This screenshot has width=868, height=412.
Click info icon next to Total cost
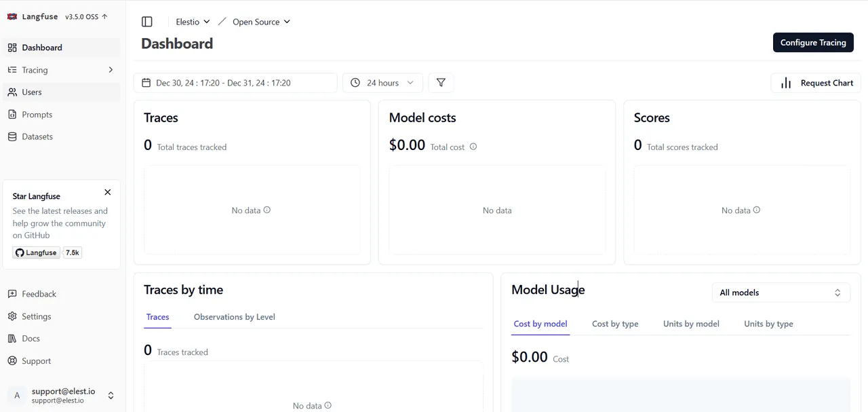pos(473,147)
